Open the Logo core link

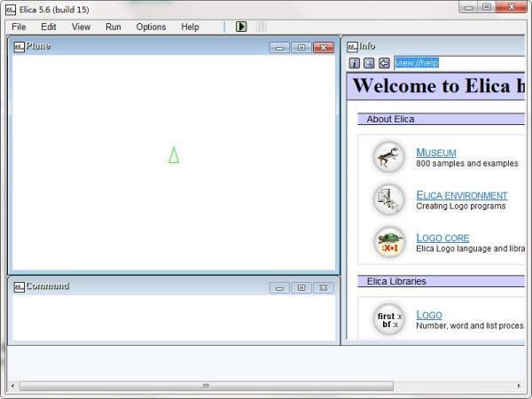click(442, 238)
